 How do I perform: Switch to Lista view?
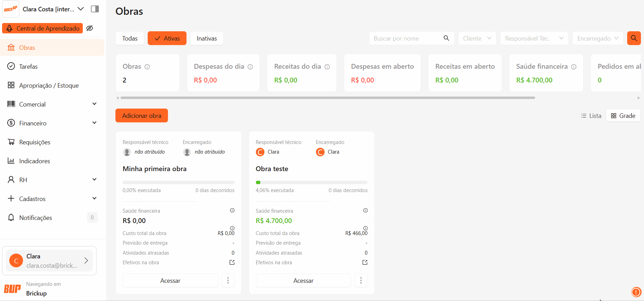pyautogui.click(x=591, y=116)
